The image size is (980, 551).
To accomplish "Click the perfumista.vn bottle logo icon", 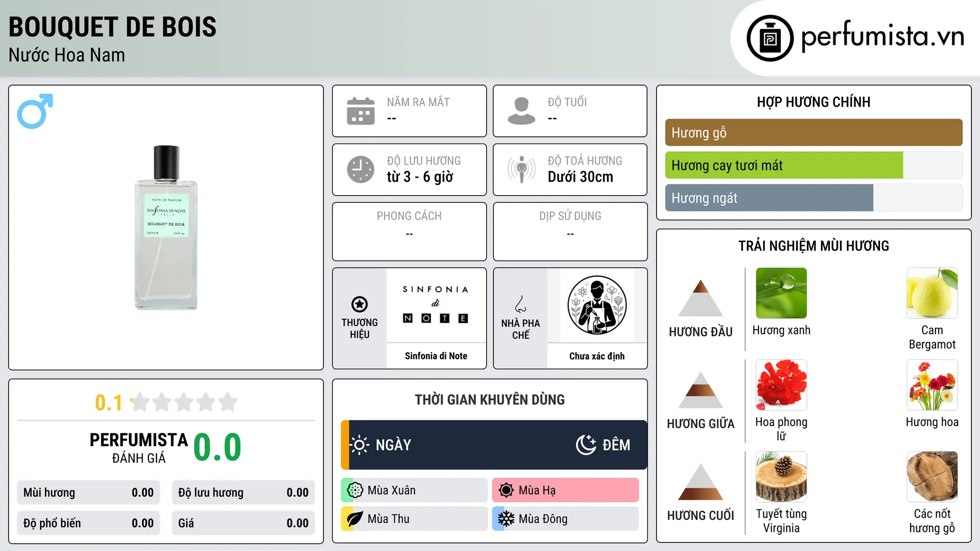I will [770, 38].
